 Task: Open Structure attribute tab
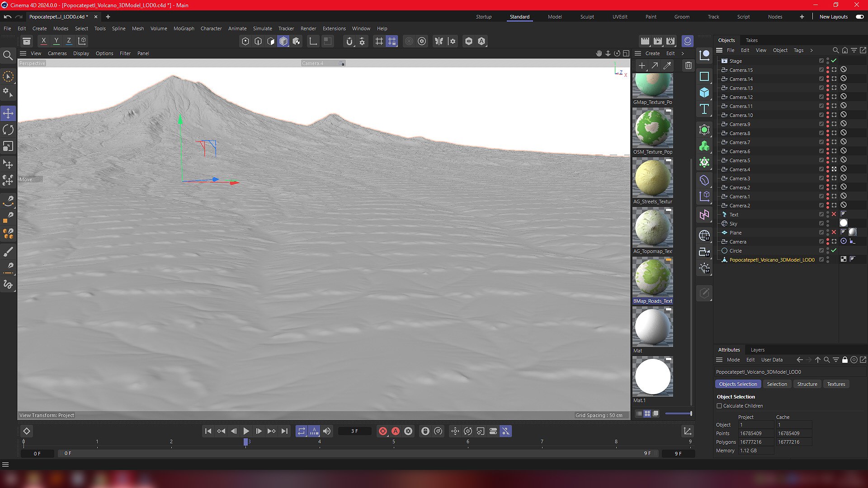click(807, 384)
